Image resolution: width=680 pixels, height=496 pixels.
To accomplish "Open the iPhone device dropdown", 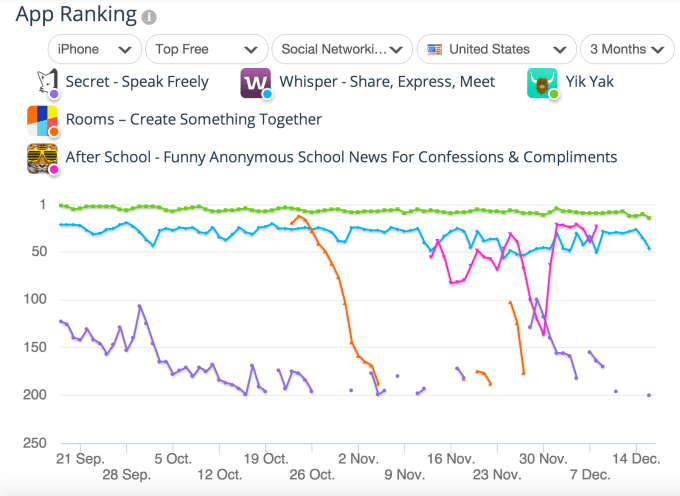I will [94, 49].
